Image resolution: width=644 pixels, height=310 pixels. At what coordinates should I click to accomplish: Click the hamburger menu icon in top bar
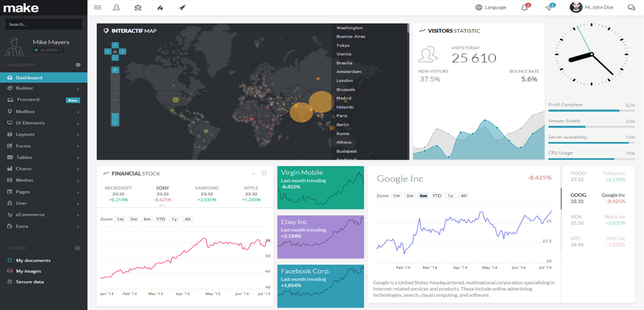[97, 7]
